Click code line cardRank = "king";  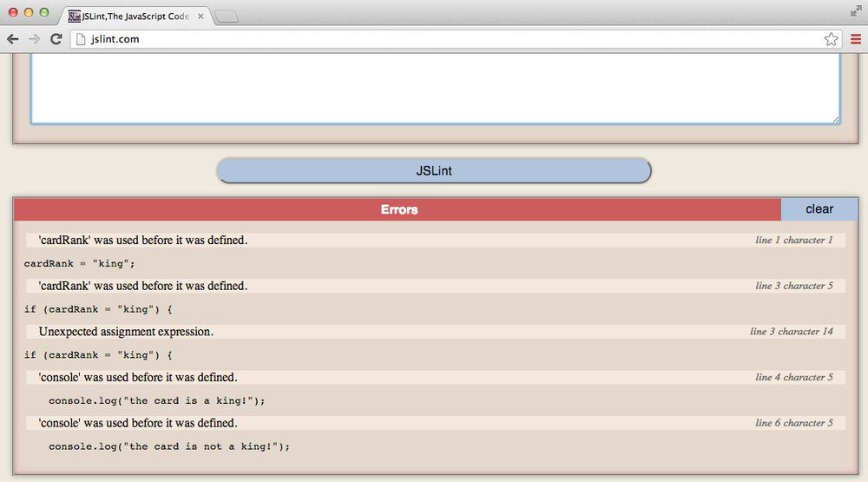(79, 264)
